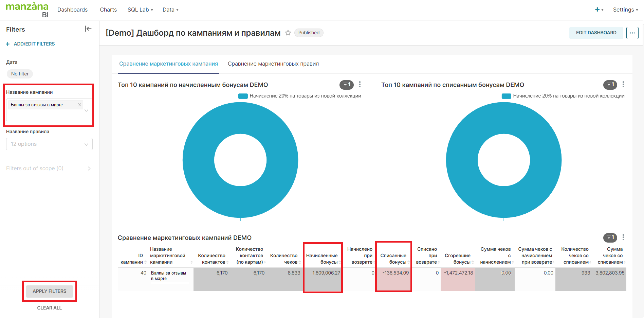Click the Edit Dashboard button
Screen dimensions: 644x318
[596, 33]
